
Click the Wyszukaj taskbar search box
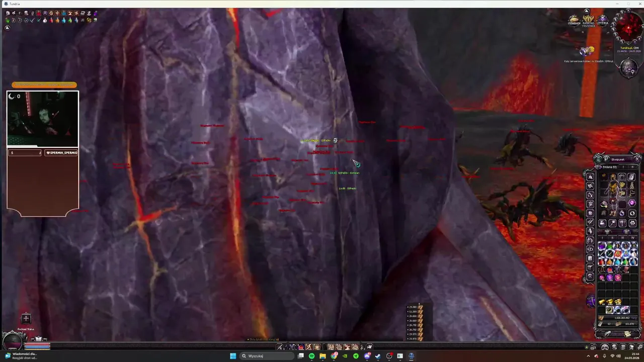(266, 356)
